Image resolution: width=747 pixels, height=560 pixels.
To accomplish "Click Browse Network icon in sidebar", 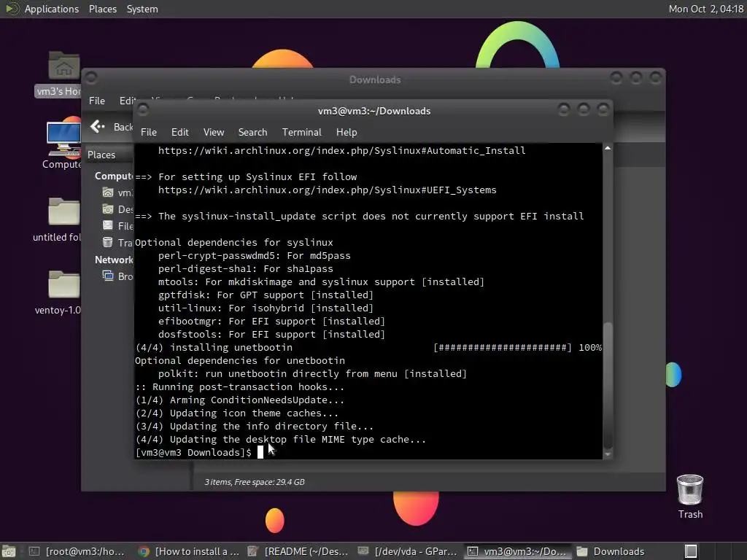I will pos(108,276).
